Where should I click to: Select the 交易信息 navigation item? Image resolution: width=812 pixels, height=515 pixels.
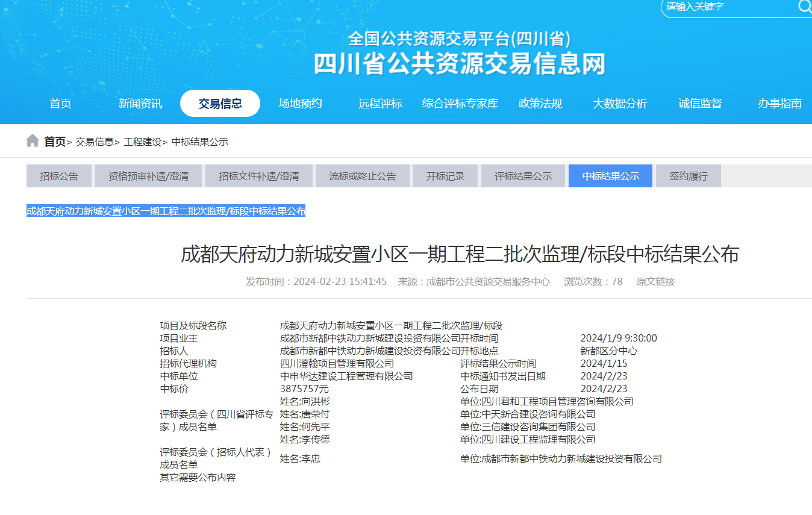click(x=220, y=104)
